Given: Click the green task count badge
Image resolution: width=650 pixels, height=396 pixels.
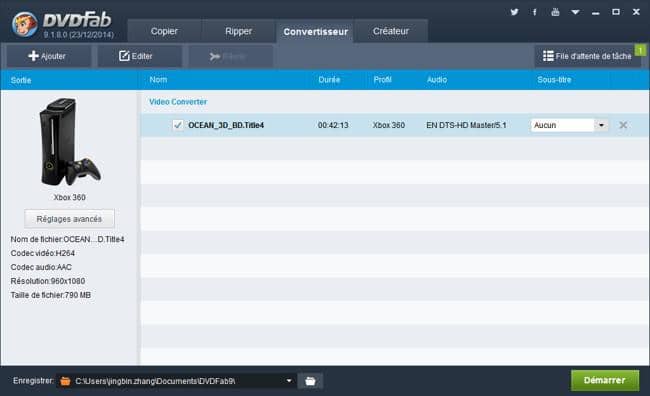Looking at the screenshot, I should [x=640, y=50].
